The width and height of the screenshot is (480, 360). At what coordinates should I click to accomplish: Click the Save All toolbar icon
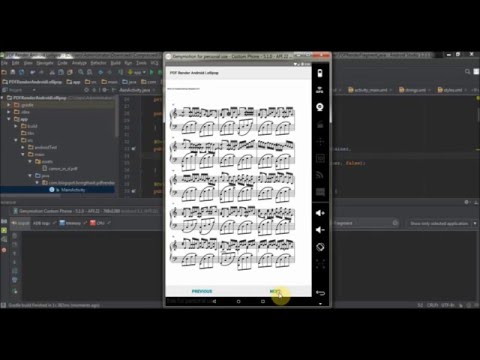(x=13, y=72)
